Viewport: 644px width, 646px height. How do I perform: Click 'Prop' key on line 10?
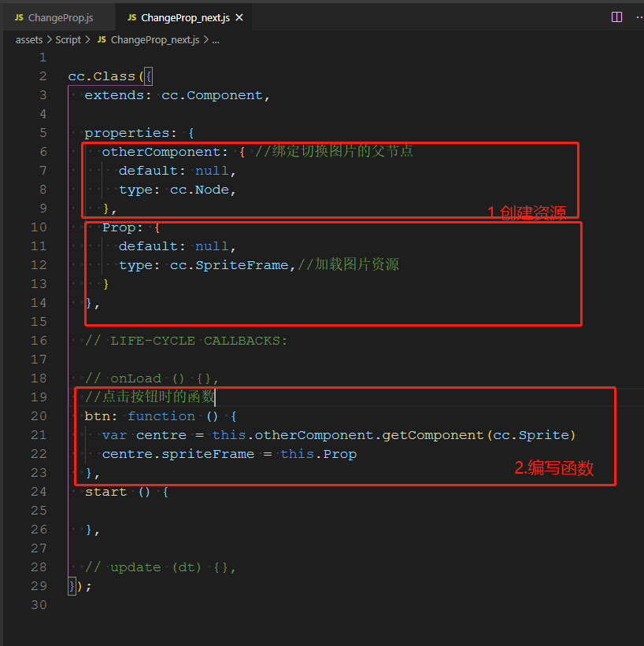(x=119, y=227)
